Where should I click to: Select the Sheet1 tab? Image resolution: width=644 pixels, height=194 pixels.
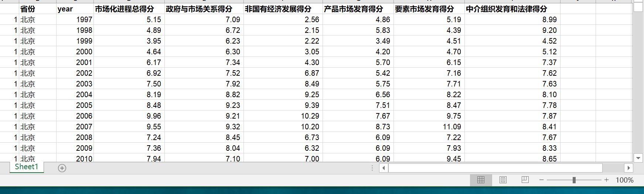[x=27, y=167]
